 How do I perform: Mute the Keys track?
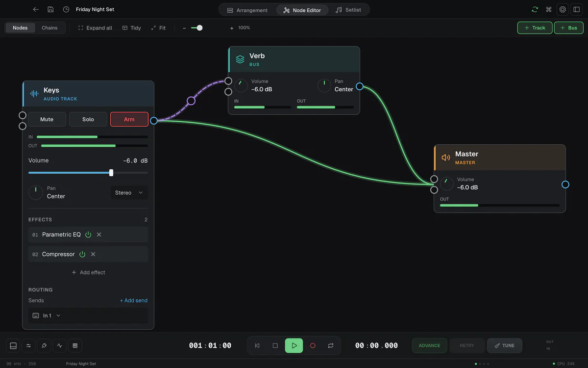47,119
